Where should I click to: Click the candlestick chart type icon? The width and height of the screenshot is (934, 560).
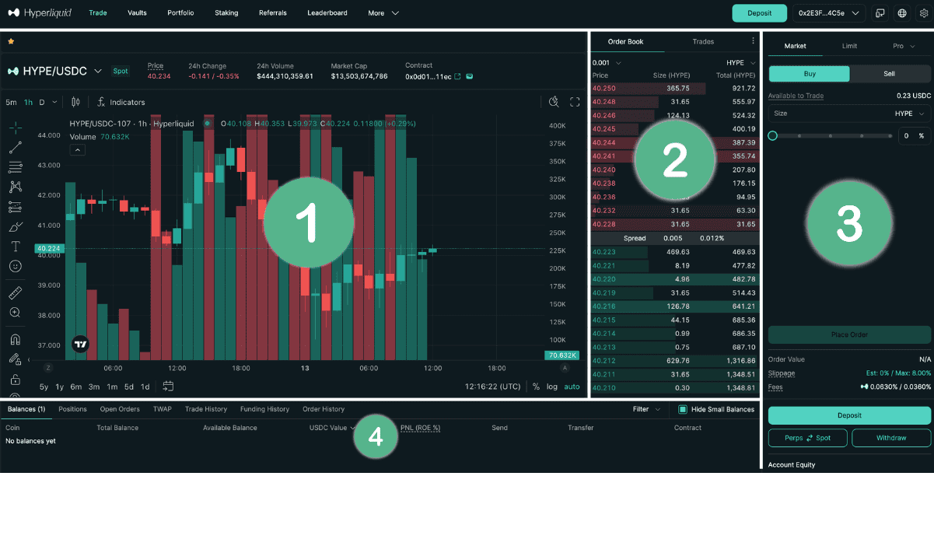75,102
